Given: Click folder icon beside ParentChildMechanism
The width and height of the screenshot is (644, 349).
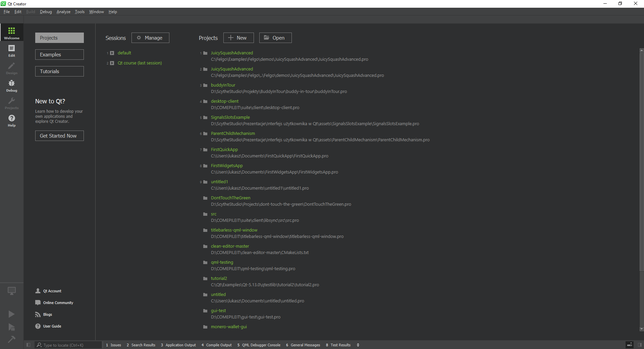Looking at the screenshot, I should tap(205, 134).
